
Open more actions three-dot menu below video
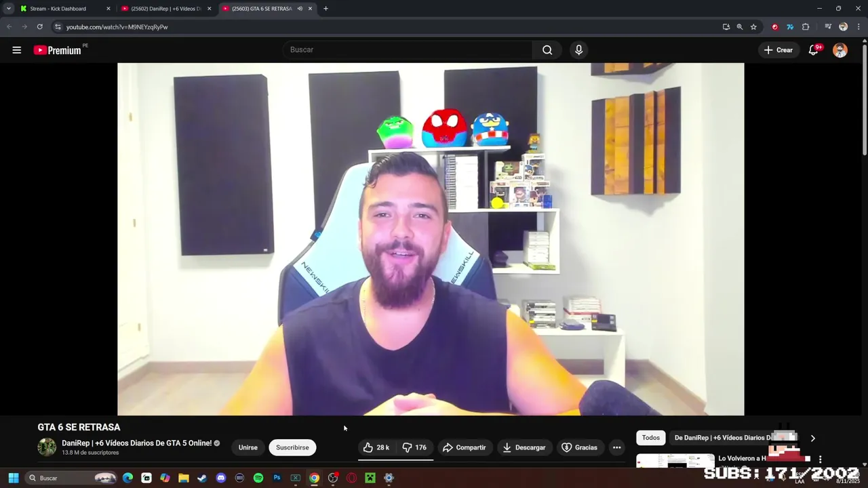(x=616, y=447)
